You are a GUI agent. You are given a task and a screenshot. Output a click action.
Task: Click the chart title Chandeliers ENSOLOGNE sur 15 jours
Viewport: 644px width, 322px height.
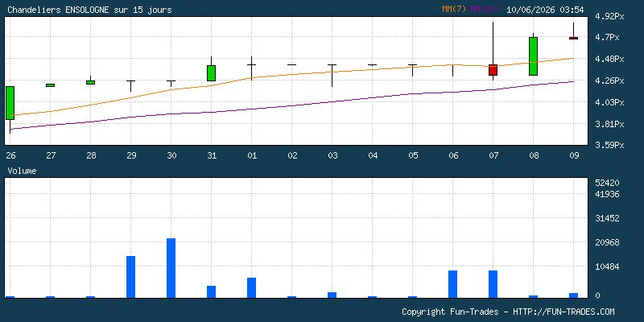pyautogui.click(x=89, y=10)
